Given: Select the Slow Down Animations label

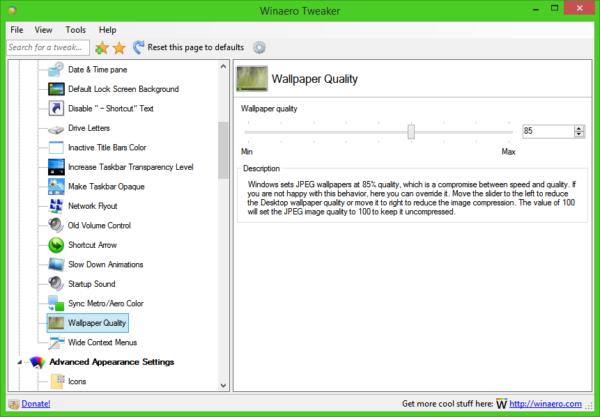Looking at the screenshot, I should [106, 264].
